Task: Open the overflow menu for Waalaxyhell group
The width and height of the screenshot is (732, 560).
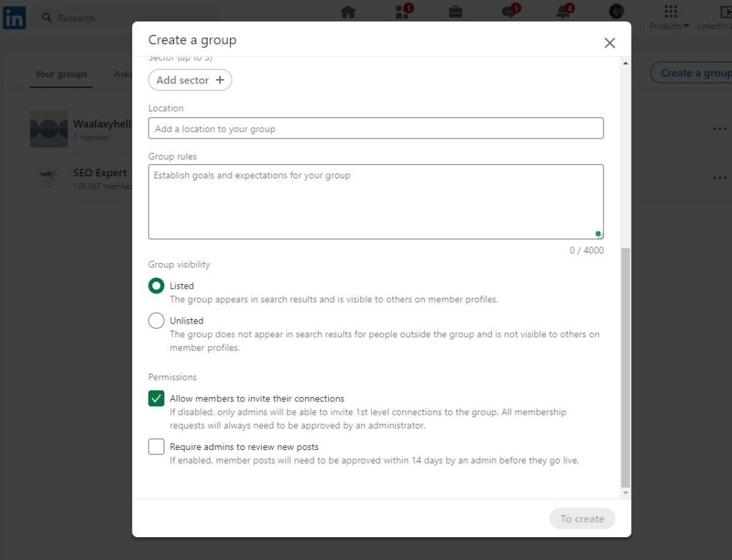Action: click(719, 129)
